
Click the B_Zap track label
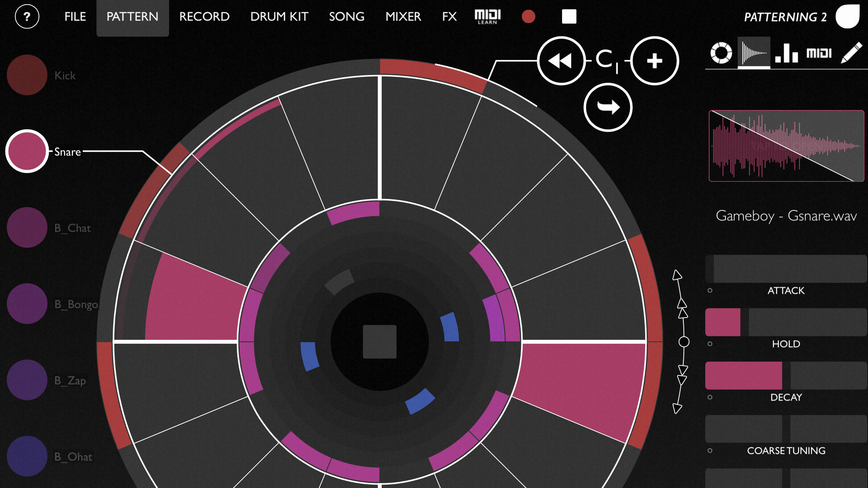pos(70,380)
